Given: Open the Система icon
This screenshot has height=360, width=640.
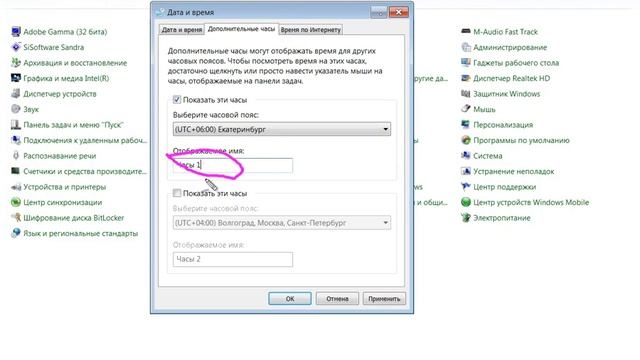Looking at the screenshot, I should [466, 156].
